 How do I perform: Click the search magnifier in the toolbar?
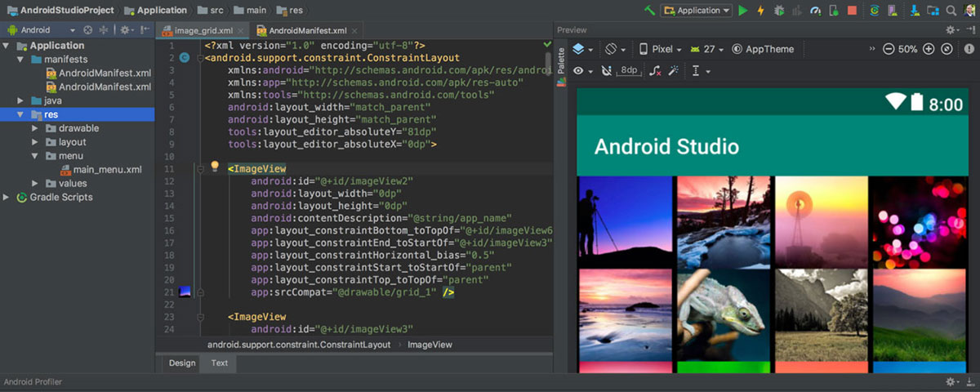(951, 11)
